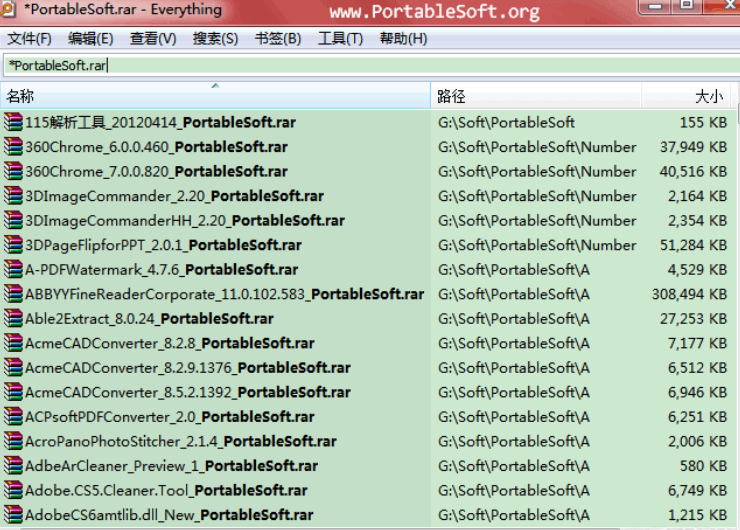The height and width of the screenshot is (530, 740).
Task: Click RAR icon of 360Chrome_7.0.0.820 file
Action: [x=13, y=171]
